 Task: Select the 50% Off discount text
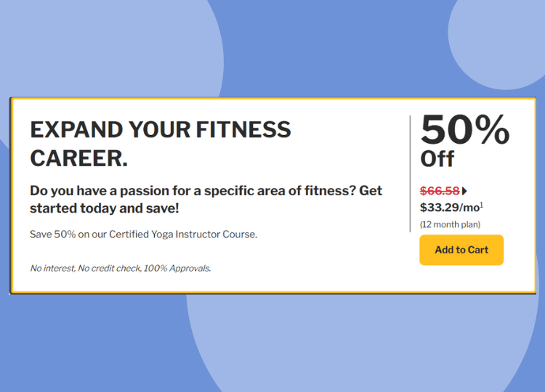coord(465,142)
